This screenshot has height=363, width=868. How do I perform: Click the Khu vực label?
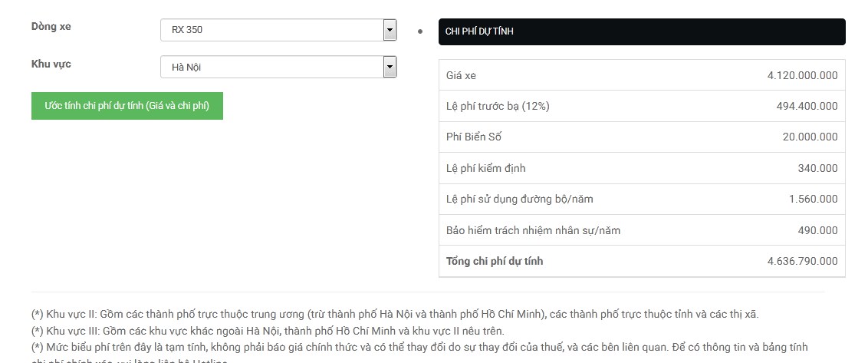(51, 64)
